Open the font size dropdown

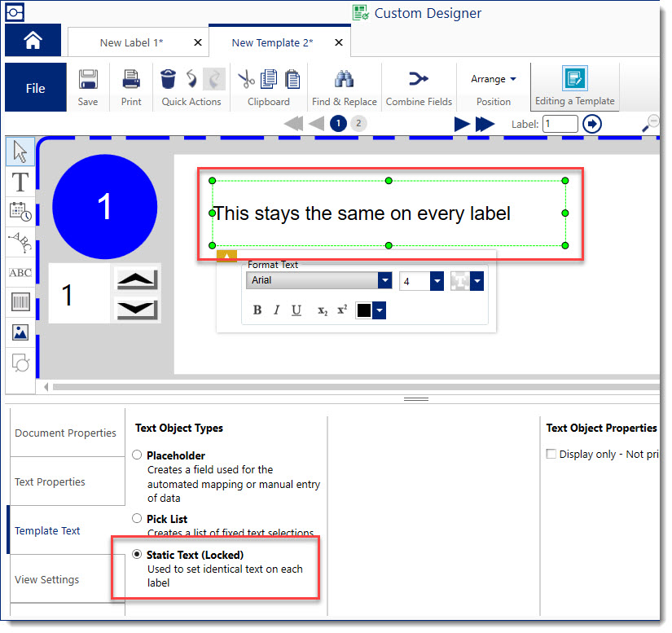coord(437,281)
